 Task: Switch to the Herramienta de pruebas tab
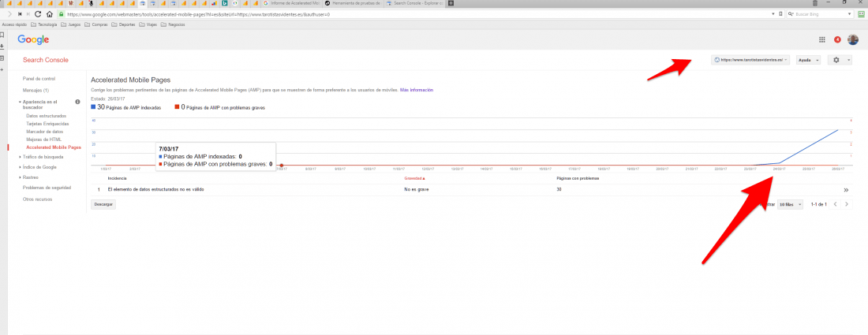tap(354, 3)
